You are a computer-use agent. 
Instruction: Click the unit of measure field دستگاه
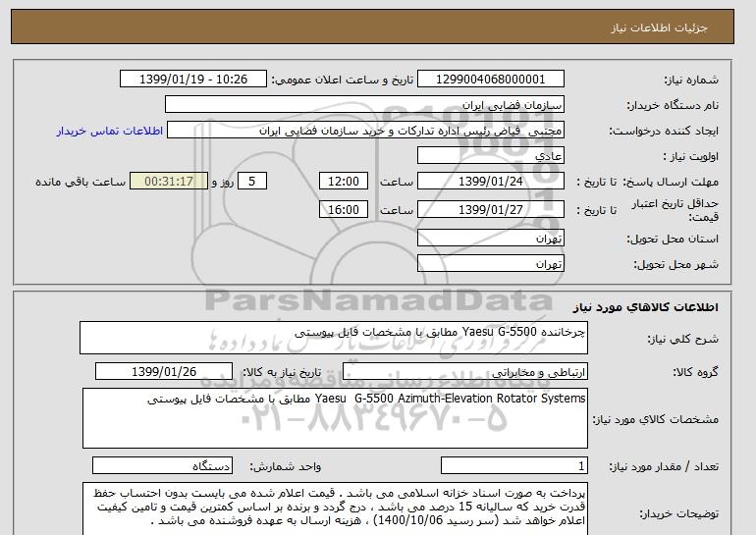click(162, 465)
